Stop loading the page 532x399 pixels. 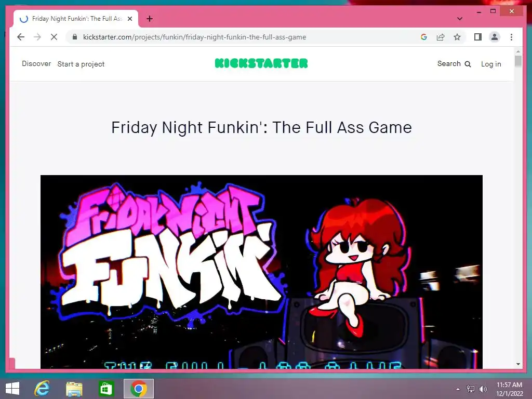pyautogui.click(x=54, y=37)
